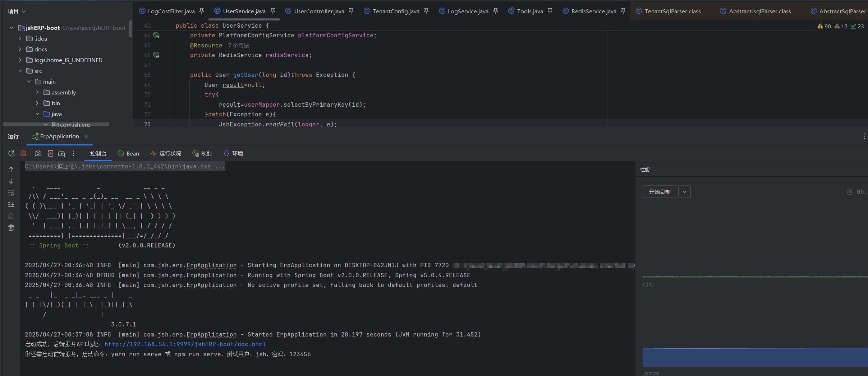The image size is (868, 376).
Task: Click ErpApplication link in the Starting log line
Action: (x=211, y=265)
